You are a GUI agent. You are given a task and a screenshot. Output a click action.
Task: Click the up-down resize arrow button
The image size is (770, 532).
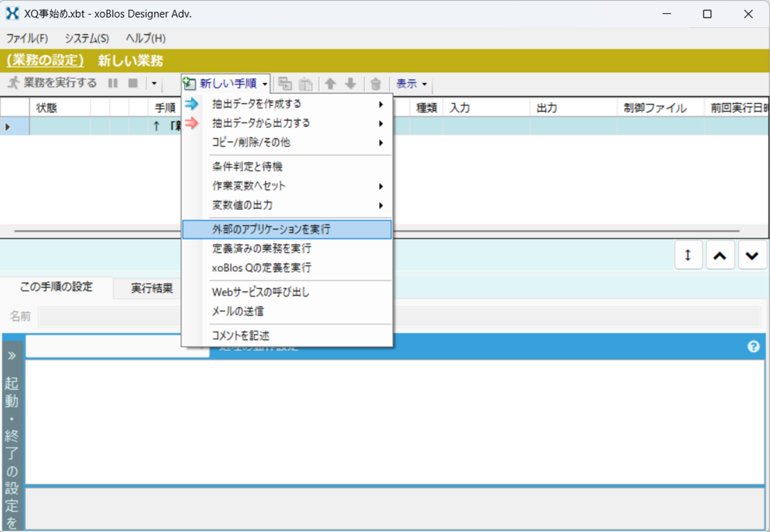(688, 255)
